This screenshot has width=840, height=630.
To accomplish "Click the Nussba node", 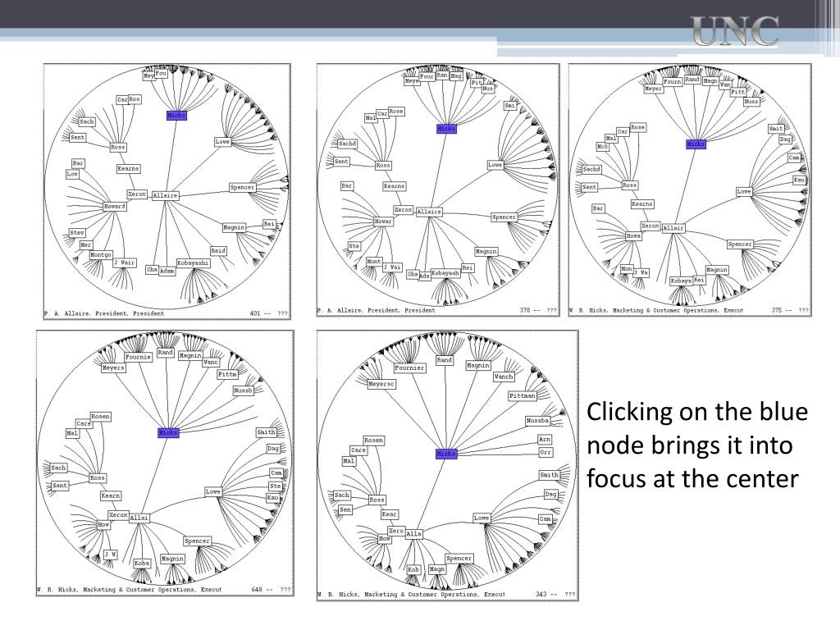I will (537, 421).
